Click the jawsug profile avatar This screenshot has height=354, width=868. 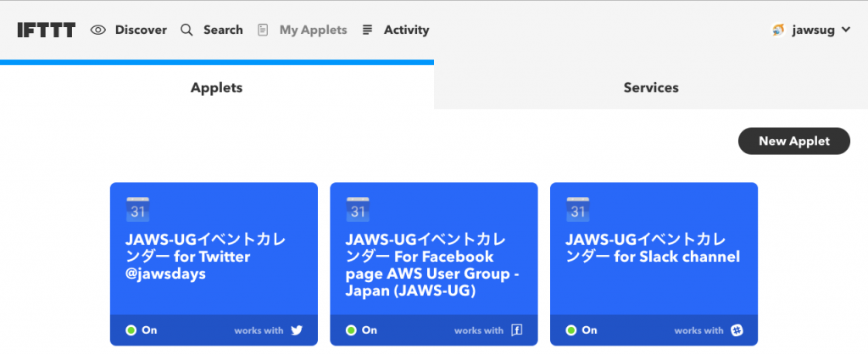coord(778,30)
